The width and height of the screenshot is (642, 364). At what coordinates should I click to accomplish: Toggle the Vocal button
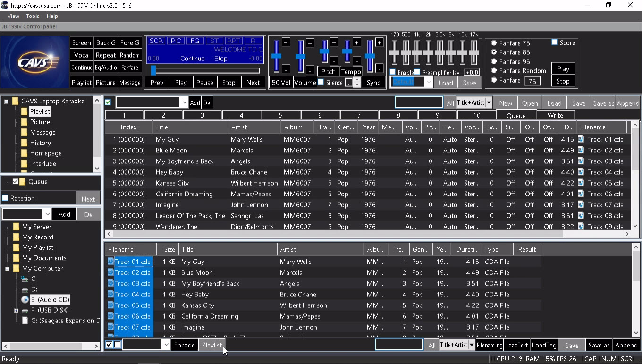pos(82,55)
